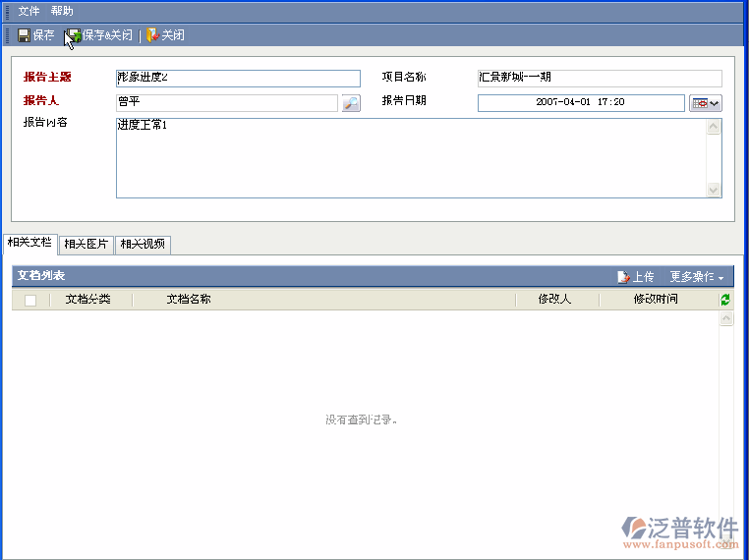Sort by Modified Time (修改时间) column header
This screenshot has width=749, height=560.
(656, 300)
